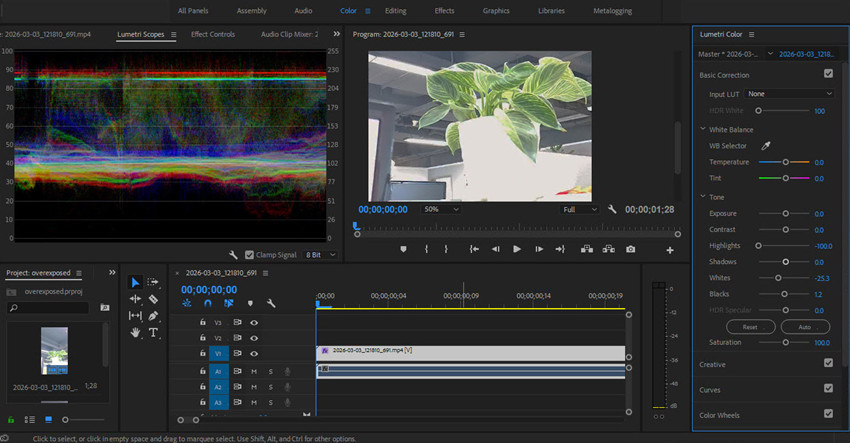This screenshot has width=850, height=443.
Task: Select the Type tool
Action: (153, 332)
